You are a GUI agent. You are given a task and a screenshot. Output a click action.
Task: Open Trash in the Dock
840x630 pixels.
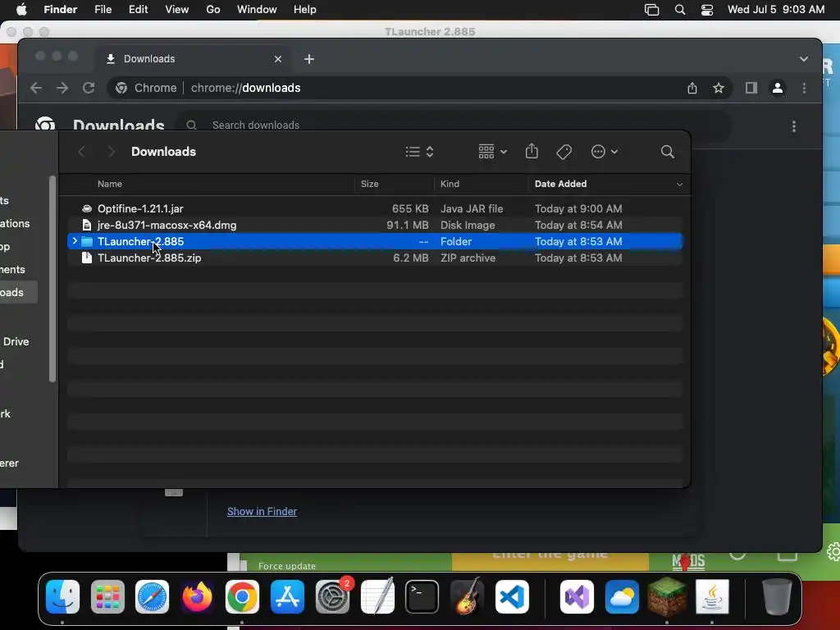pos(777,596)
